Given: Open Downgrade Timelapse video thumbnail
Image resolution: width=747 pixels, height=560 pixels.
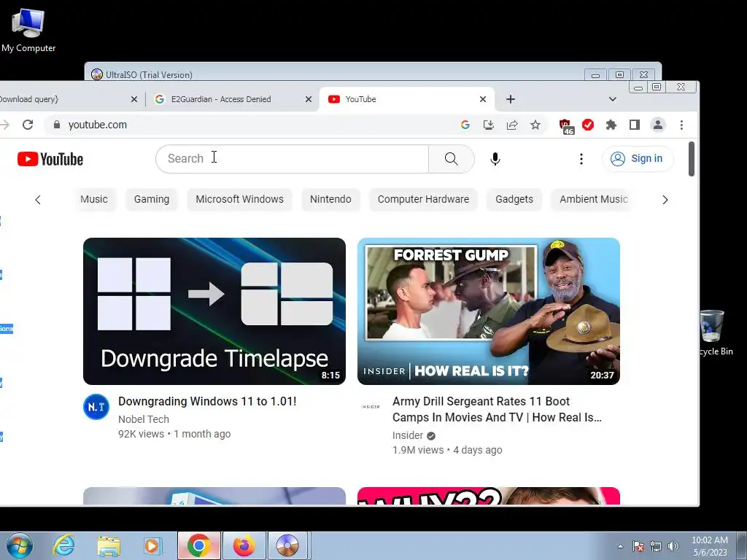Looking at the screenshot, I should 214,311.
